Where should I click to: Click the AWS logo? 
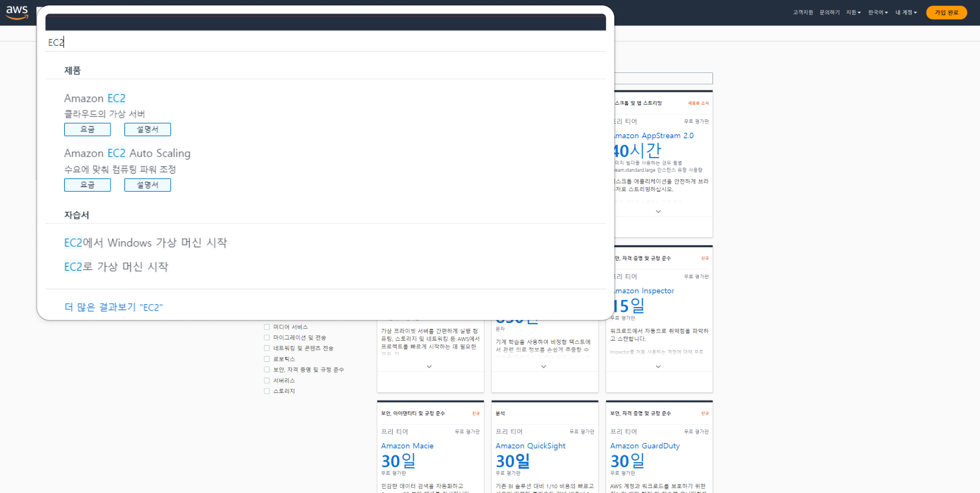17,12
